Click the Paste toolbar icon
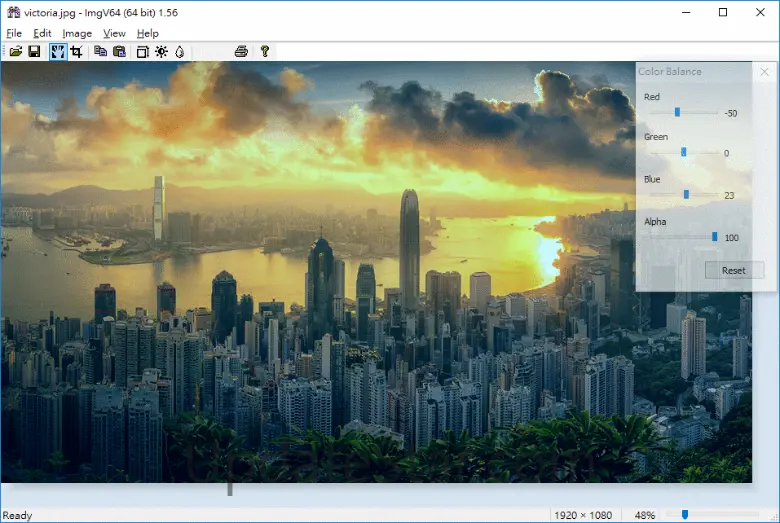The width and height of the screenshot is (780, 523). [119, 51]
